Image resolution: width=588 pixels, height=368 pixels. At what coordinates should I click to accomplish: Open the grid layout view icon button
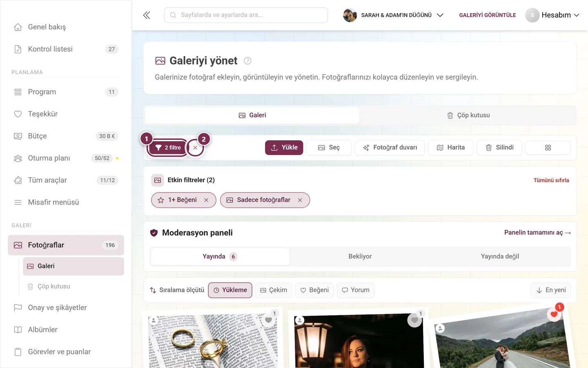point(548,148)
